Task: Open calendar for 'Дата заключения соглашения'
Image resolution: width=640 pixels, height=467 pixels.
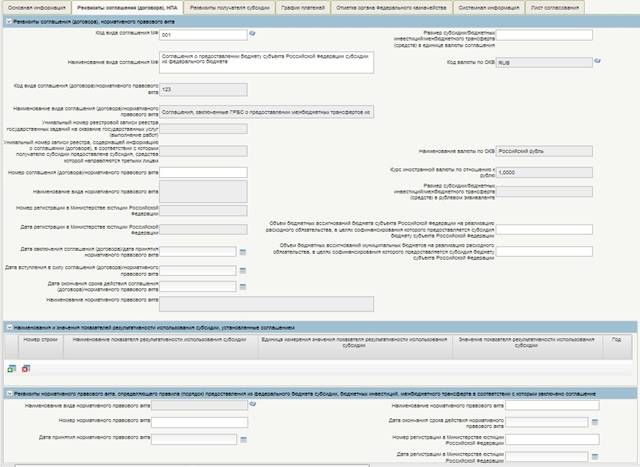Action: [242, 251]
